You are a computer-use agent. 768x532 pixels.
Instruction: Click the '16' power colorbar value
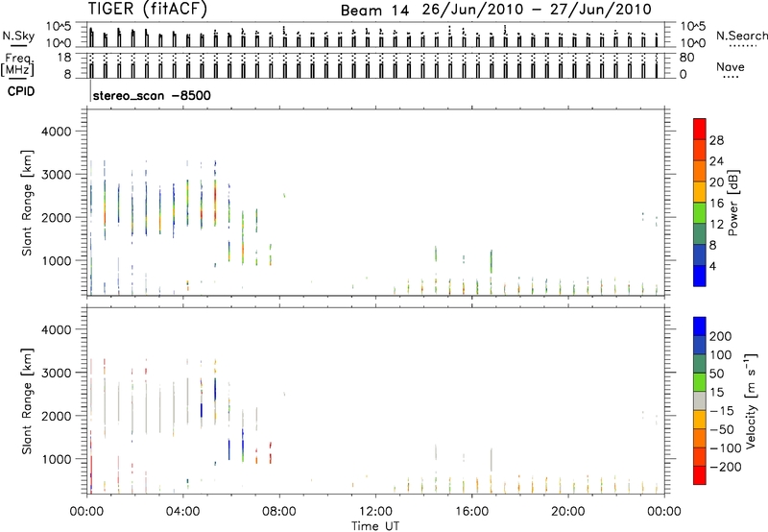coord(716,204)
